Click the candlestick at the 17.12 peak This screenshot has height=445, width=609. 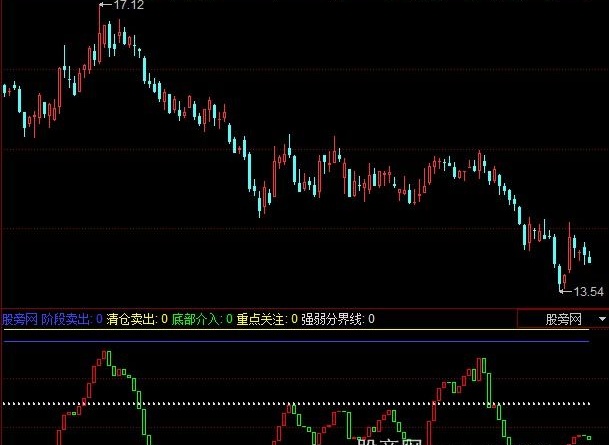[100, 34]
